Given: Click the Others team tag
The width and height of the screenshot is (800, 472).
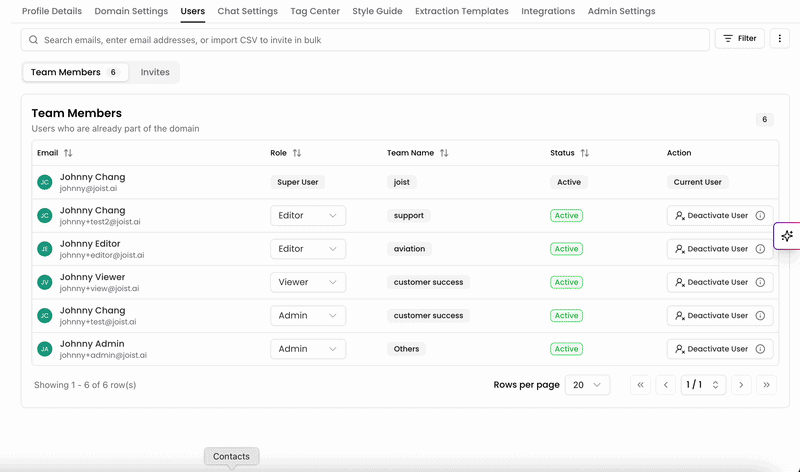Looking at the screenshot, I should coord(406,349).
